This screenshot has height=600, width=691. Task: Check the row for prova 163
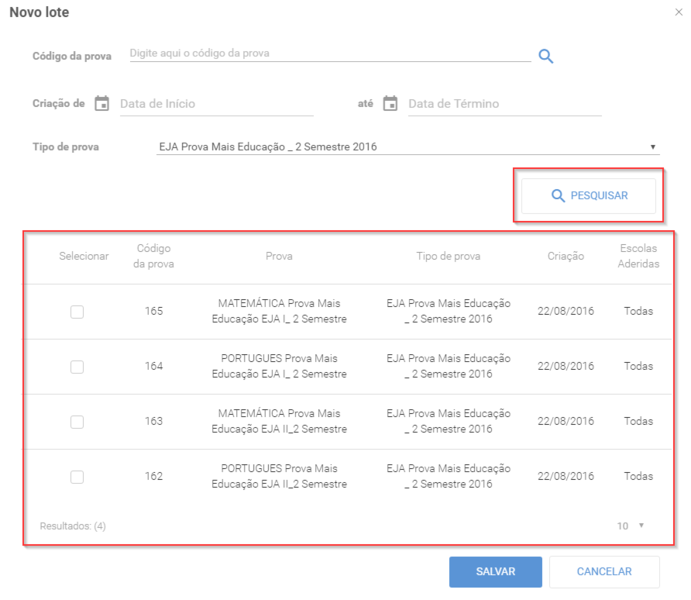[x=77, y=422]
